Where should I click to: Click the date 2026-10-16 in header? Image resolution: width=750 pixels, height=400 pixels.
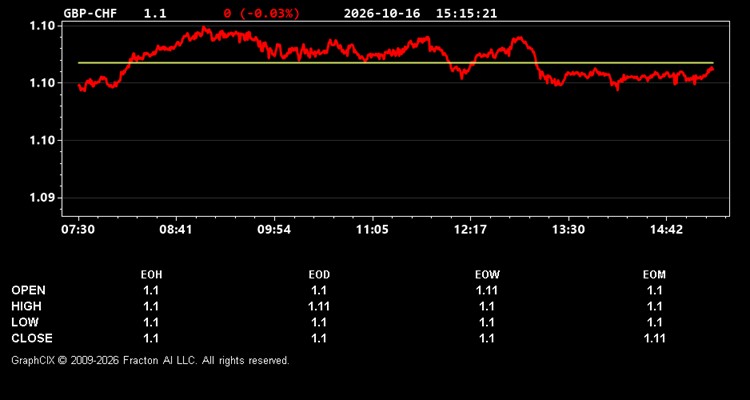(x=382, y=13)
